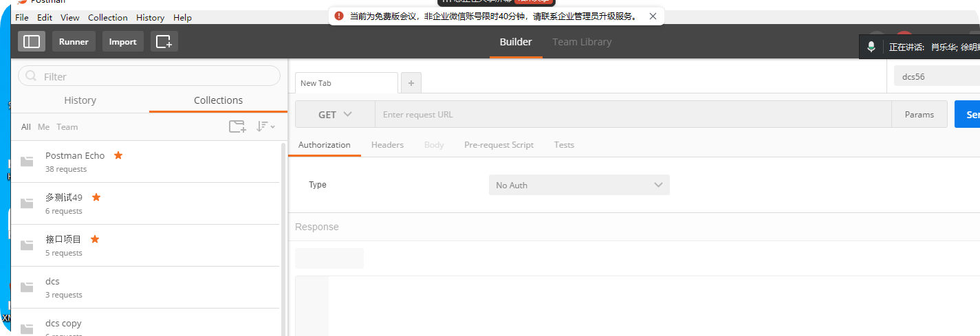The height and width of the screenshot is (336, 980).
Task: Dismiss the meeting notification banner
Action: tap(653, 16)
